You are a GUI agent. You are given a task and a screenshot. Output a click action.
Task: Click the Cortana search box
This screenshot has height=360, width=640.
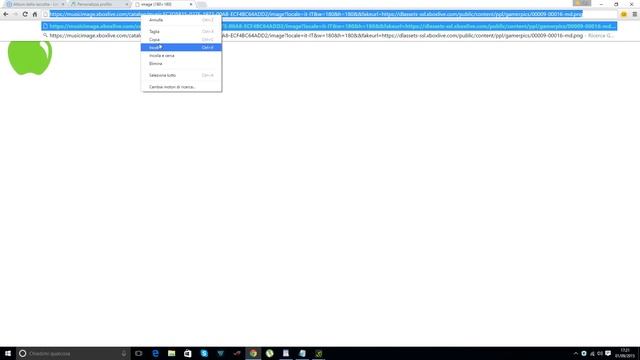tap(73, 353)
